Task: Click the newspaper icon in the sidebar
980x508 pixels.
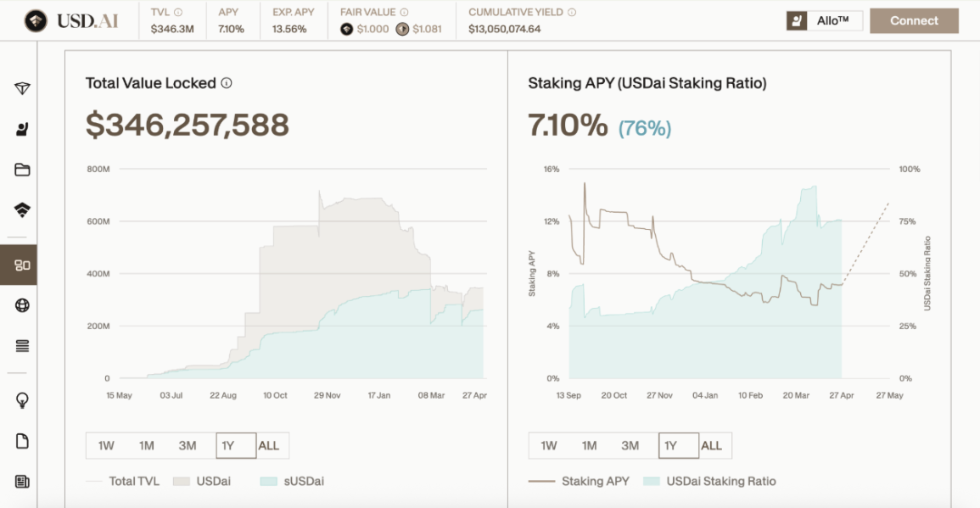Action: (22, 482)
